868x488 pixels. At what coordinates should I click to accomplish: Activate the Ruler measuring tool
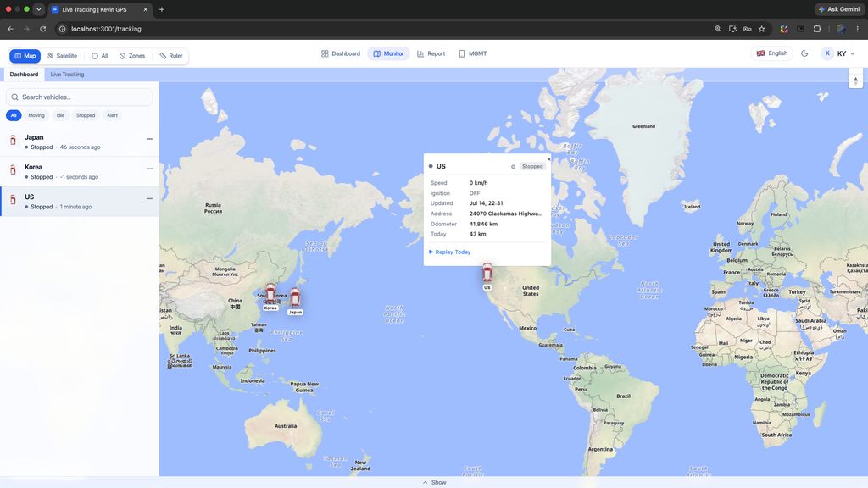click(x=171, y=56)
